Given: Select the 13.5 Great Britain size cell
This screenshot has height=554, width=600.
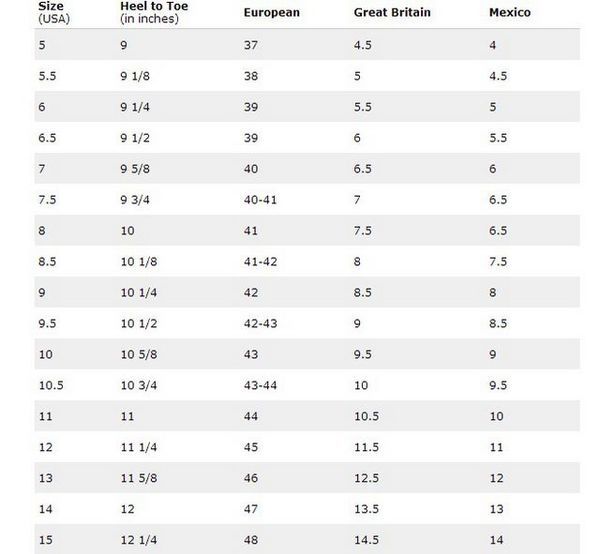Looking at the screenshot, I should pyautogui.click(x=365, y=510).
